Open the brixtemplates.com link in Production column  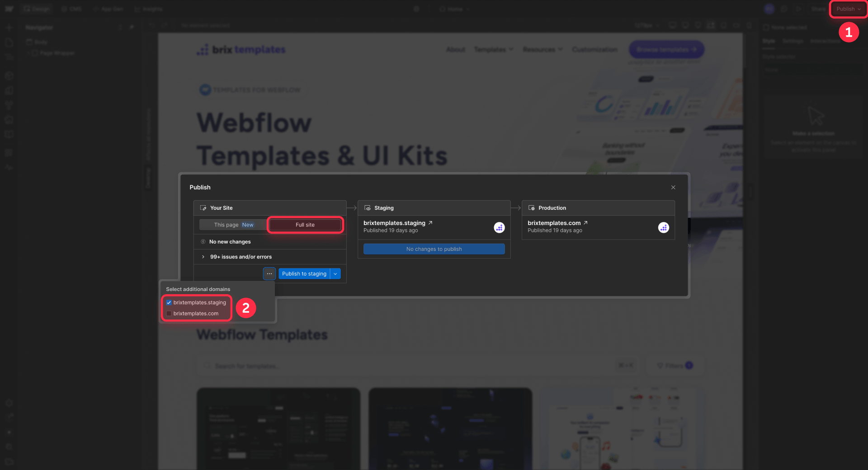tap(554, 223)
